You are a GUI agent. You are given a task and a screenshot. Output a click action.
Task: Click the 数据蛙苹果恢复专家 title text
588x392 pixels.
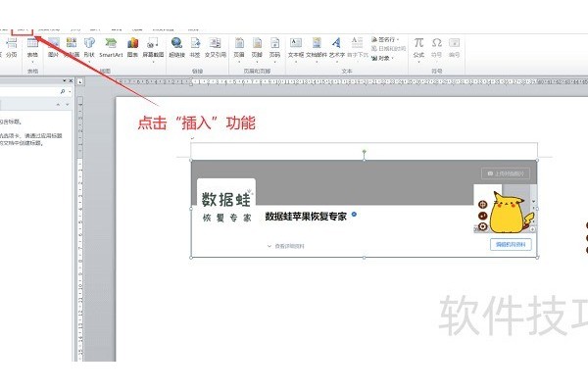click(x=306, y=216)
